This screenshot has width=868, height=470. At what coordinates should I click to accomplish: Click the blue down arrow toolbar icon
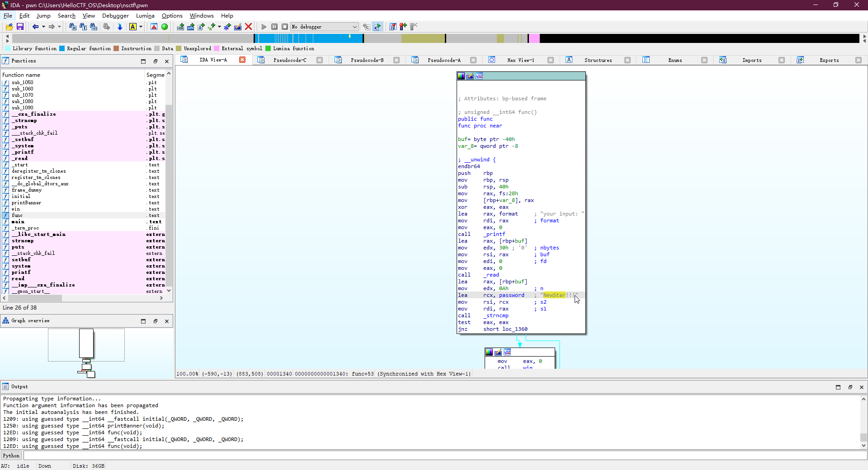coord(120,27)
